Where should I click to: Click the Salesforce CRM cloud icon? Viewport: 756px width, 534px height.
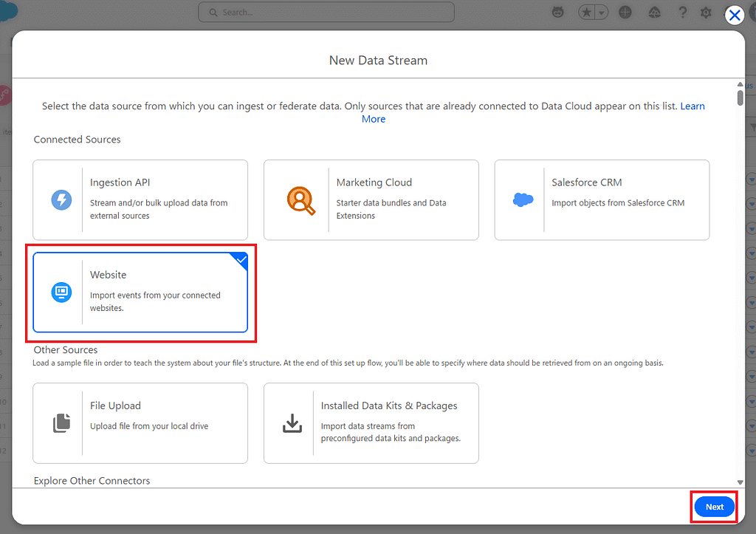pos(523,199)
